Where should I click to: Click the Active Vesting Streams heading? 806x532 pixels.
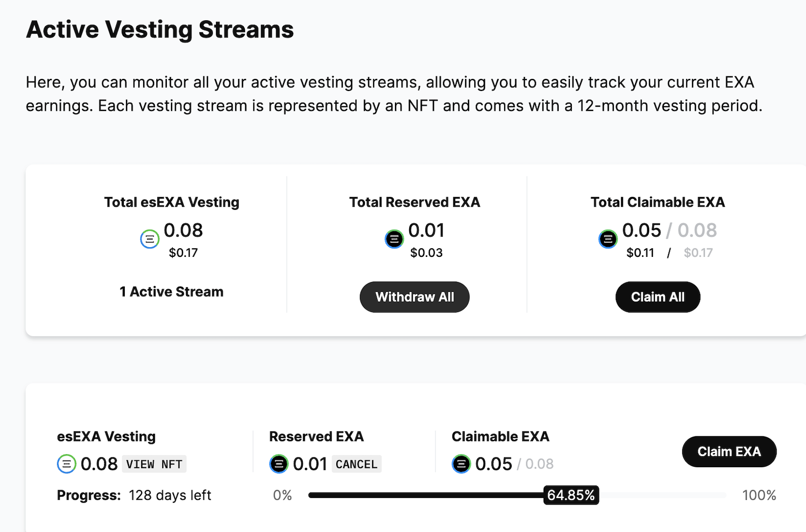pos(160,29)
